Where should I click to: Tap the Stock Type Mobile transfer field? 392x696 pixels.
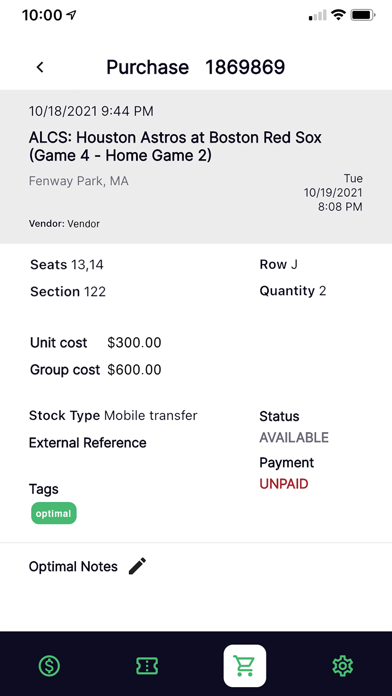pyautogui.click(x=113, y=416)
